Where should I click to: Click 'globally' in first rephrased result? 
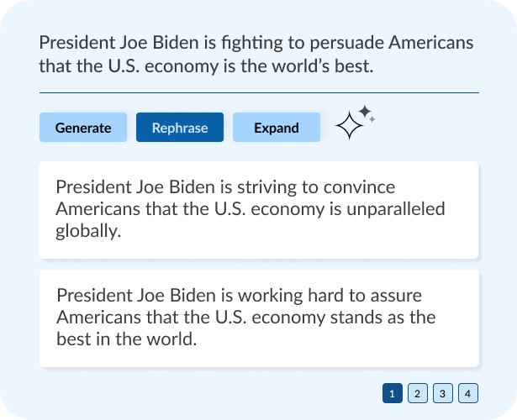(88, 231)
